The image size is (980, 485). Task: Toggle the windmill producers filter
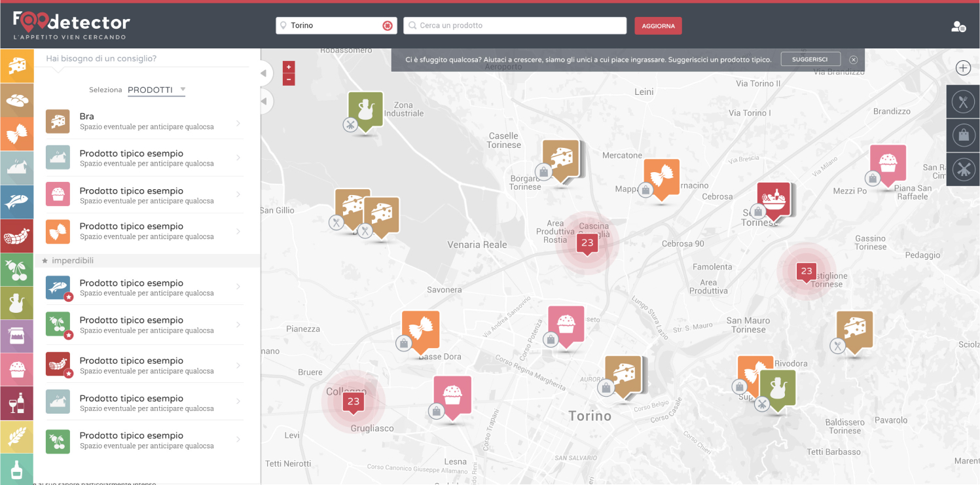click(x=963, y=170)
